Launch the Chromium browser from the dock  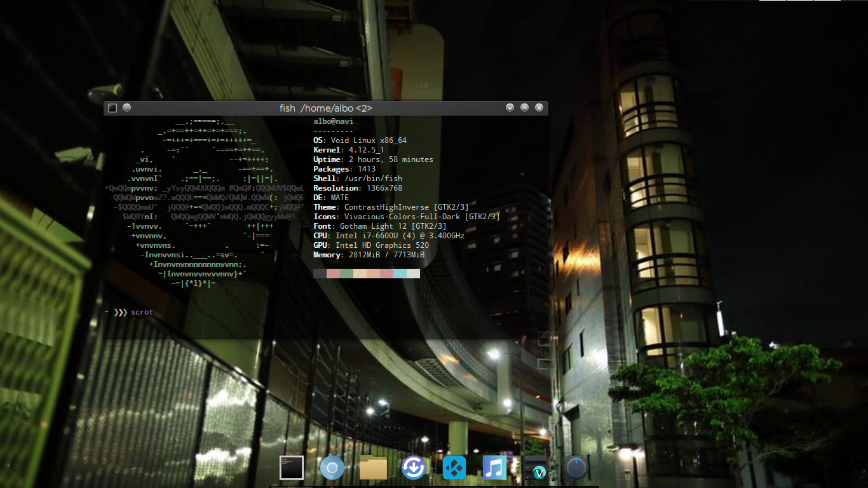[332, 468]
